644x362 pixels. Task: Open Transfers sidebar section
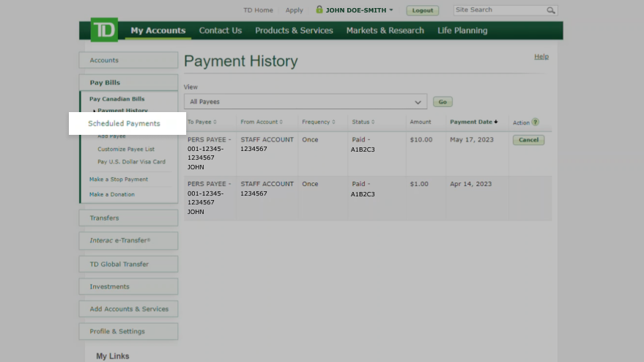pos(128,218)
